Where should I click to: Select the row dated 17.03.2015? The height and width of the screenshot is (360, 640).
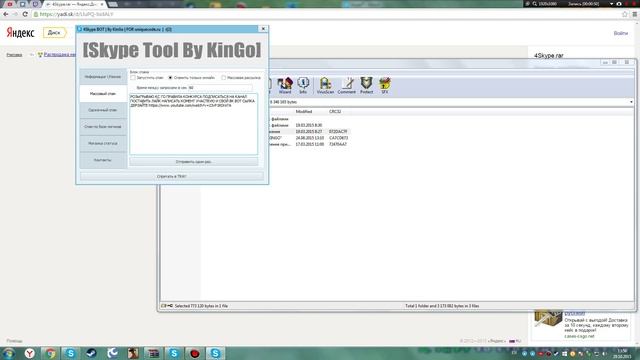pyautogui.click(x=309, y=144)
